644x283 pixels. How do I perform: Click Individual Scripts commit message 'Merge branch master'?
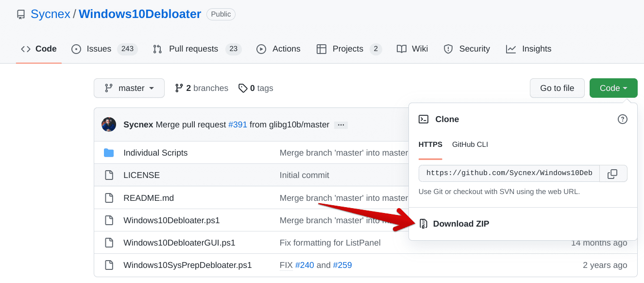(x=343, y=153)
